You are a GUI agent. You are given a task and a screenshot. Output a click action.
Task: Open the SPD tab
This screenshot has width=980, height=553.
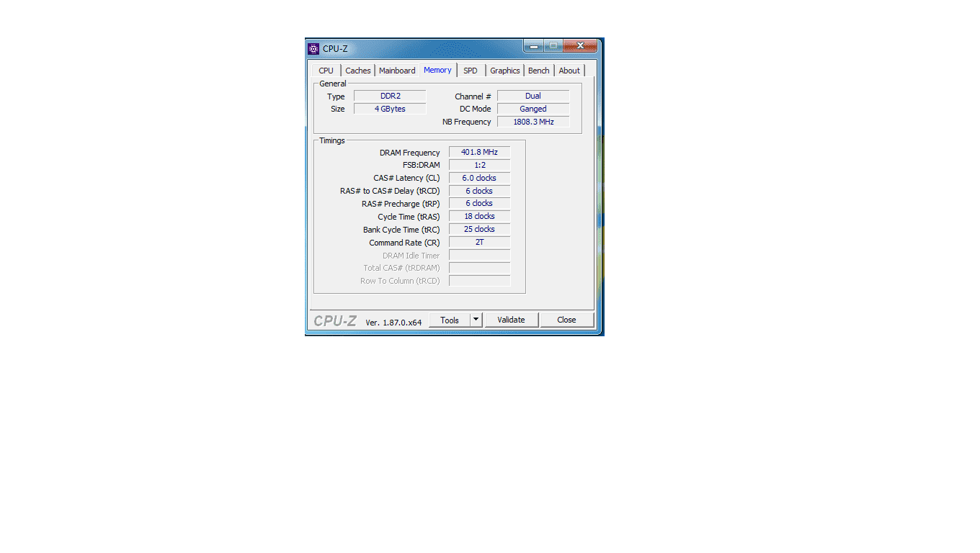pos(471,71)
